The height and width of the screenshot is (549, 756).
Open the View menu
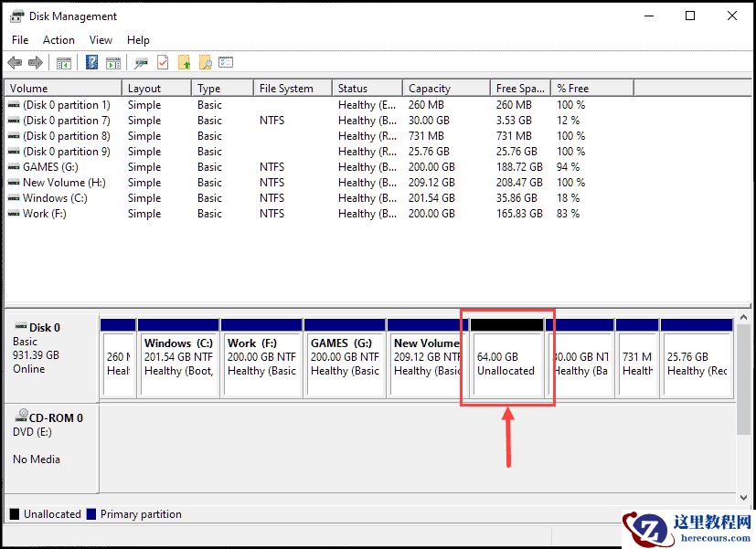(101, 39)
